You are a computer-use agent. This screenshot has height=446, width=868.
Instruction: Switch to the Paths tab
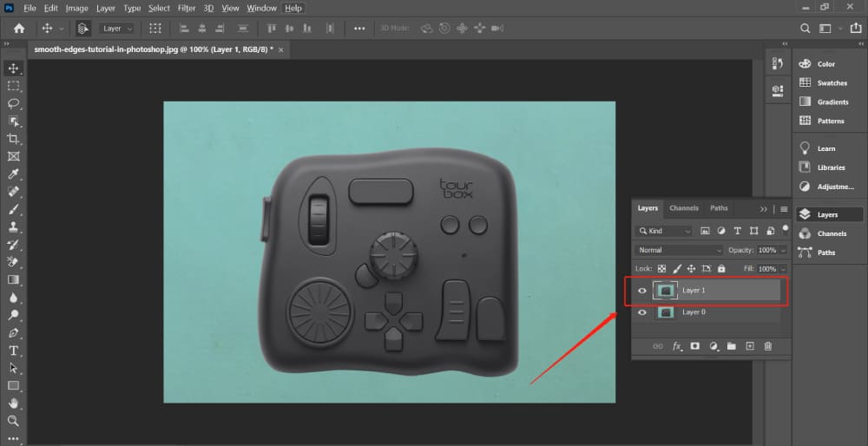tap(719, 208)
